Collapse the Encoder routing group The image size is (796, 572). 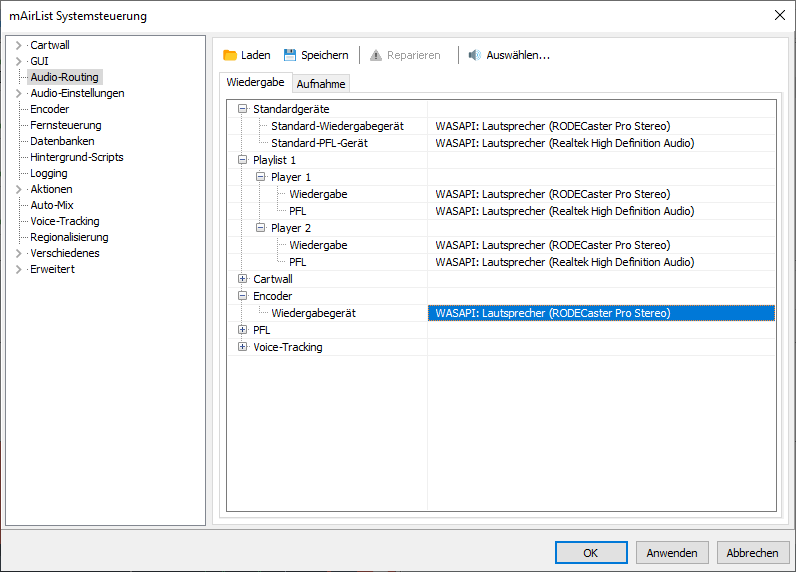(x=243, y=295)
